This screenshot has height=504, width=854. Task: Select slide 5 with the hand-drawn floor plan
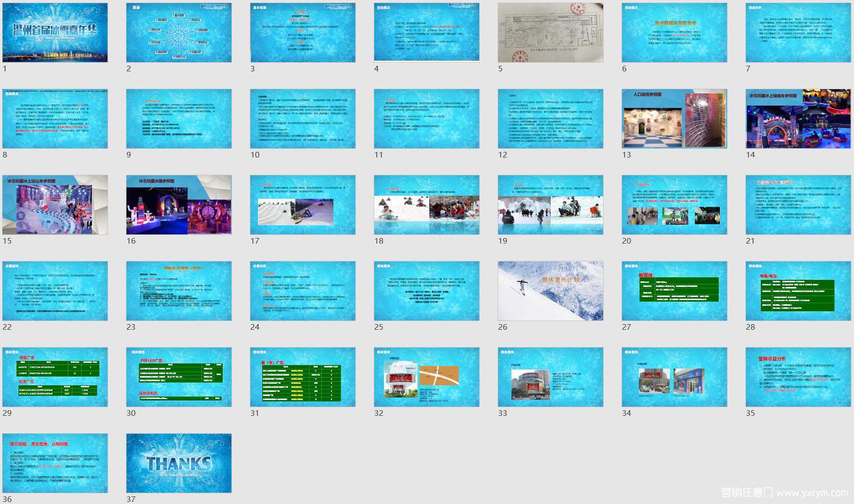pos(551,33)
